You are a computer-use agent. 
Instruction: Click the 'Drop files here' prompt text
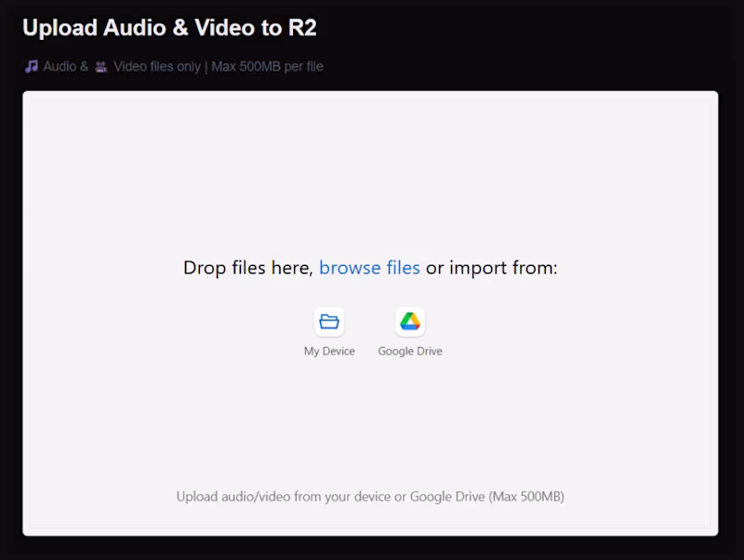pos(246,268)
